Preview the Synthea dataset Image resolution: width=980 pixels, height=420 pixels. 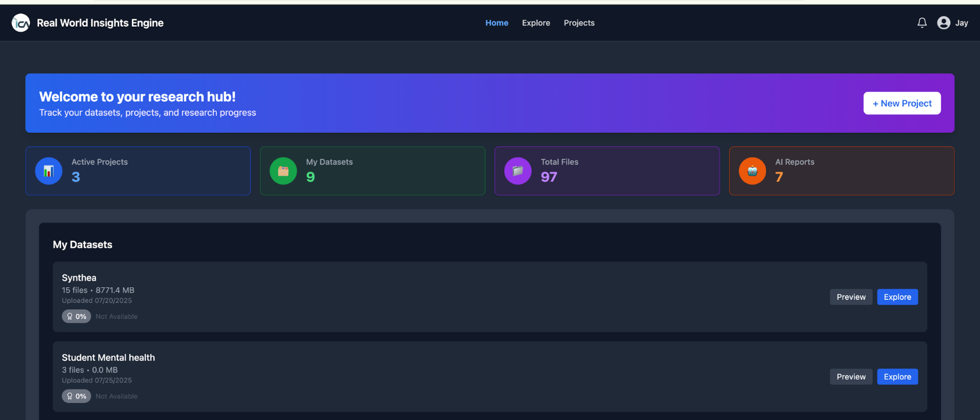(x=851, y=297)
